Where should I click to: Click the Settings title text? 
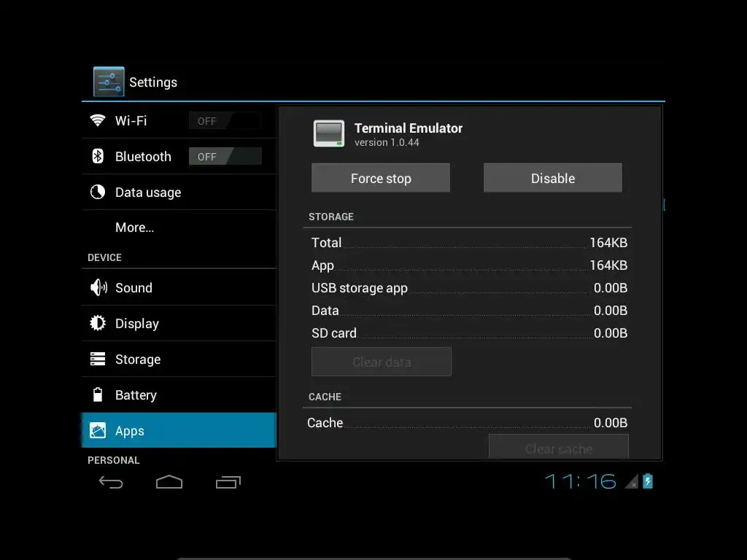(x=153, y=82)
